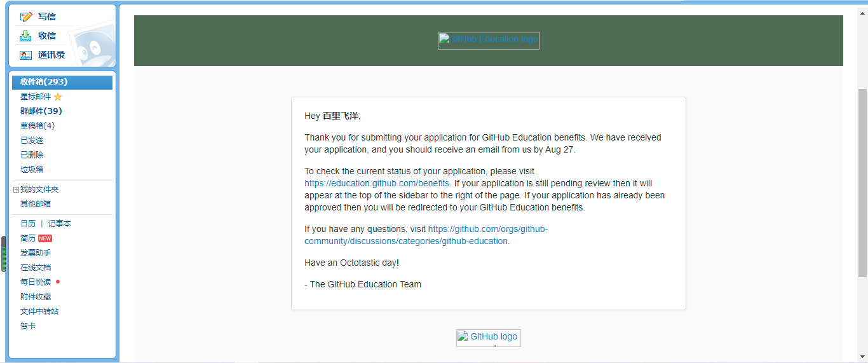Open 其他邮箱 other mailboxes
Screen dimensions: 868x363
[36, 204]
